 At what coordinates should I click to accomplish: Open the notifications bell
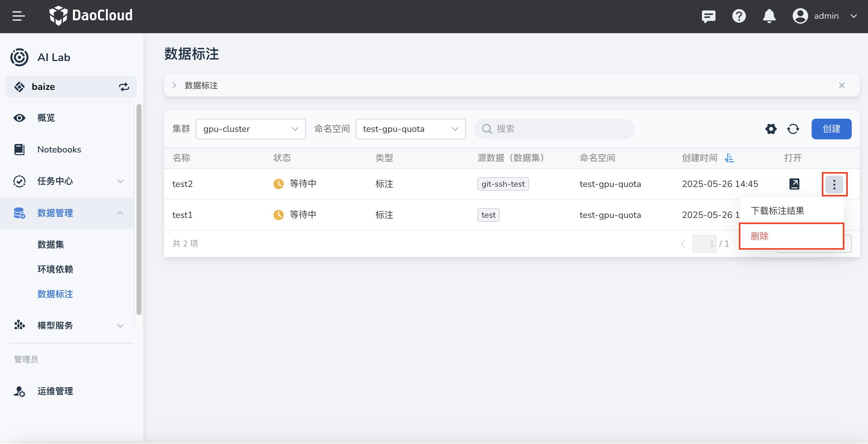click(x=769, y=16)
